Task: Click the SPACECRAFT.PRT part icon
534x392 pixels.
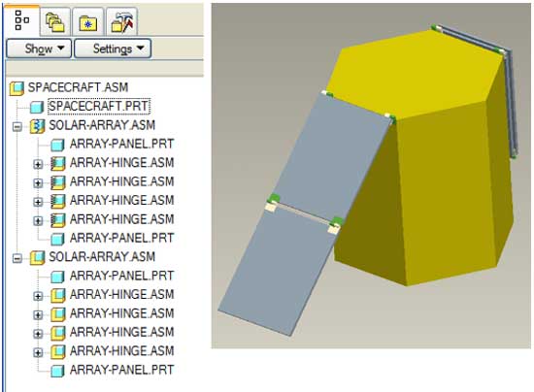Action: coord(37,107)
